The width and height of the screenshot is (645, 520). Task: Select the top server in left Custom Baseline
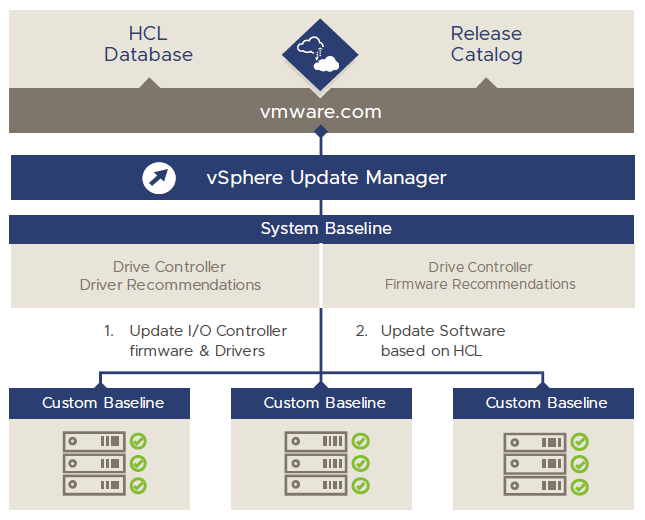tap(94, 441)
